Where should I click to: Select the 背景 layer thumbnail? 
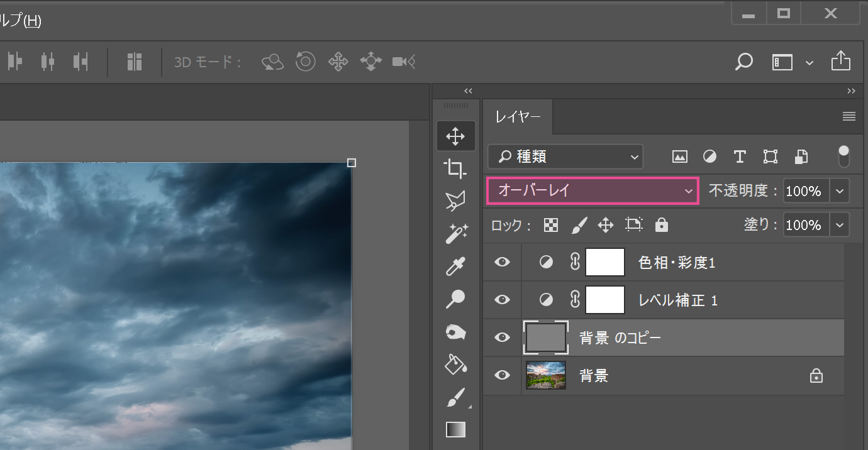click(546, 376)
